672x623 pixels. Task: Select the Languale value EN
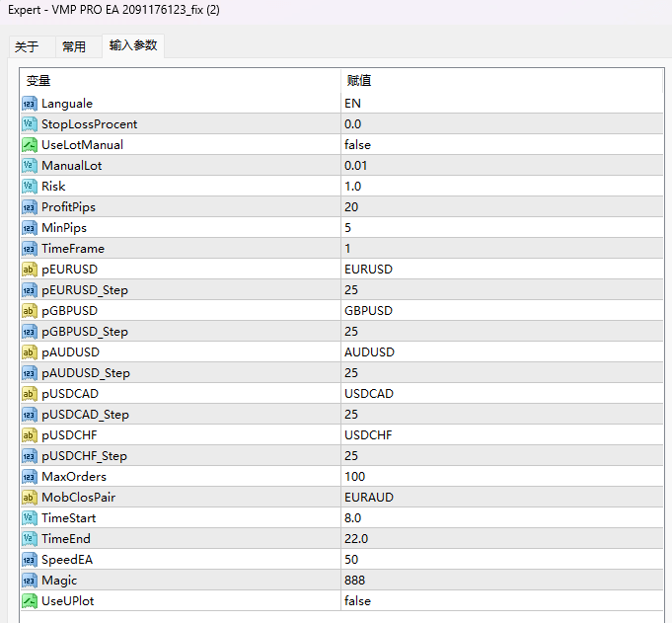pyautogui.click(x=352, y=104)
